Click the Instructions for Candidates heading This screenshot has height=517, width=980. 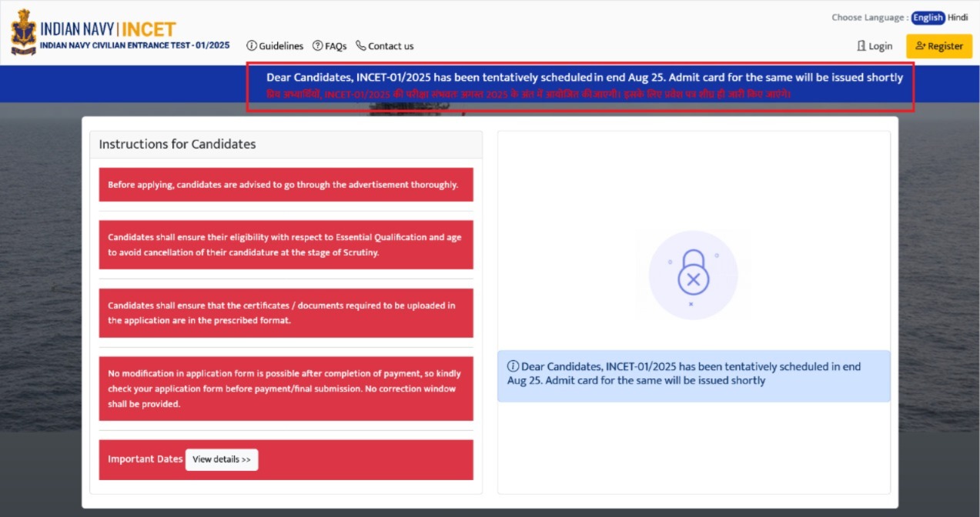point(177,144)
